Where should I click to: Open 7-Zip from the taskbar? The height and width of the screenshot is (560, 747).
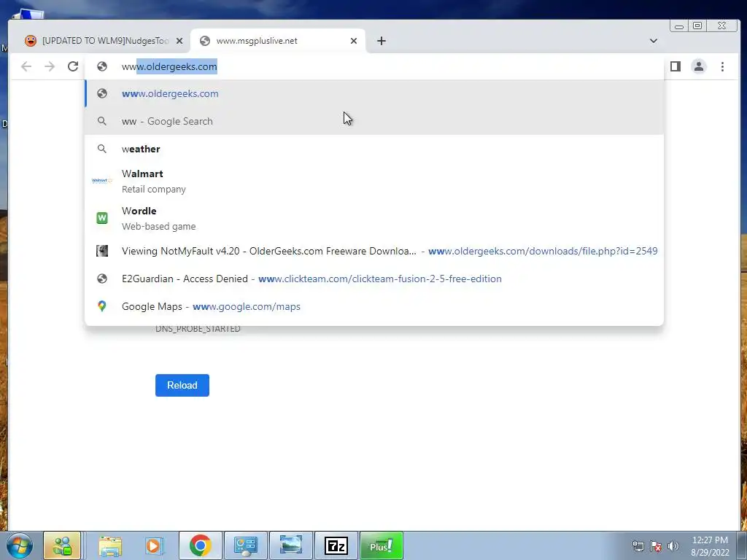coord(336,545)
